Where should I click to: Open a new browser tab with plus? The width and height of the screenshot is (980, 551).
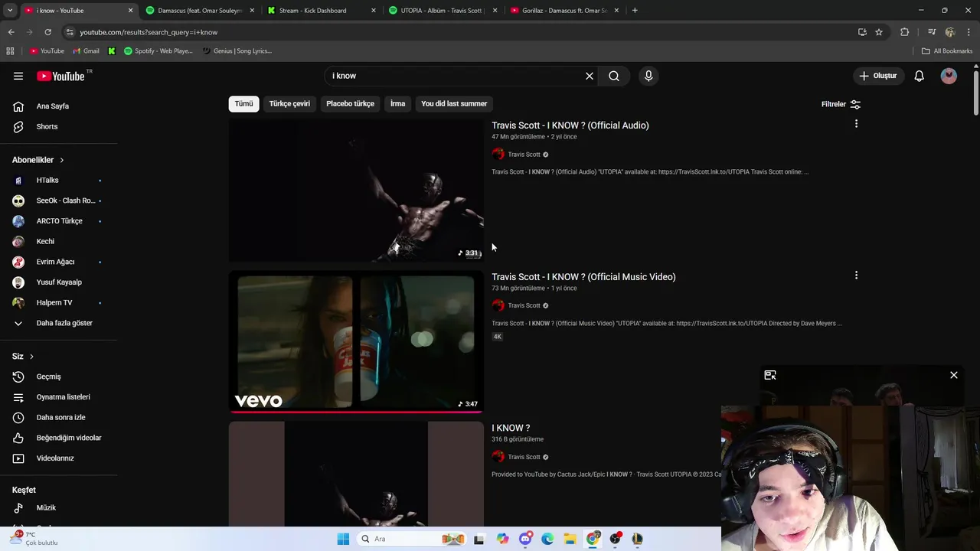635,11
